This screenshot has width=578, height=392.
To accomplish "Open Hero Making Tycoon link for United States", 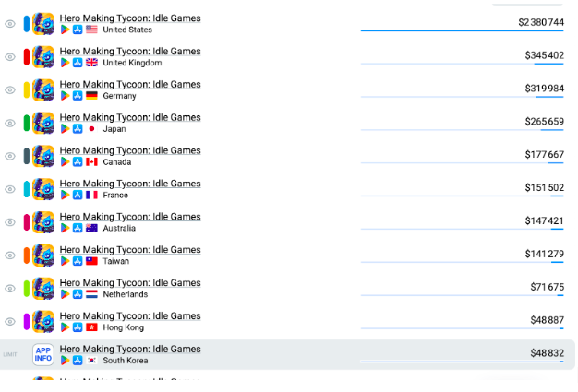I will [x=130, y=18].
